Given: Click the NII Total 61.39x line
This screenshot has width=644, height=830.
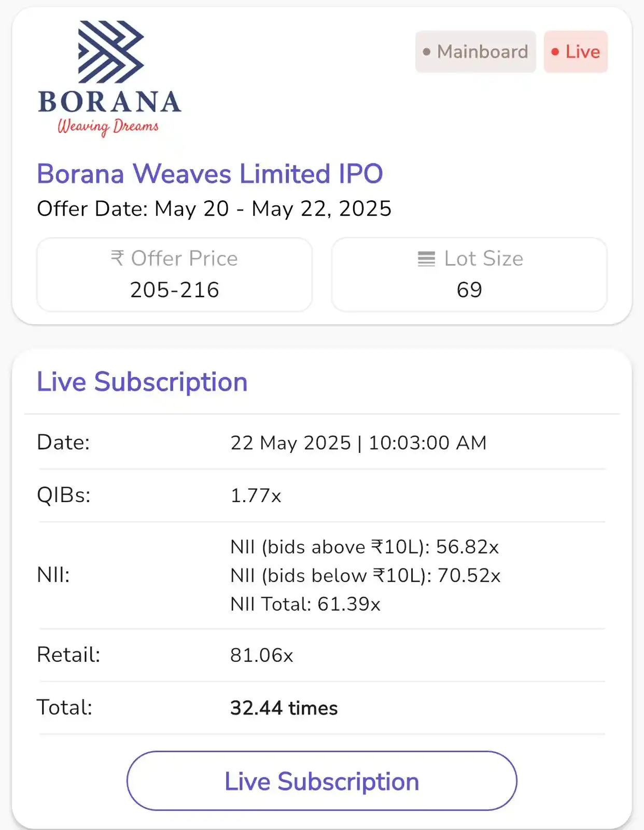Looking at the screenshot, I should pos(305,604).
